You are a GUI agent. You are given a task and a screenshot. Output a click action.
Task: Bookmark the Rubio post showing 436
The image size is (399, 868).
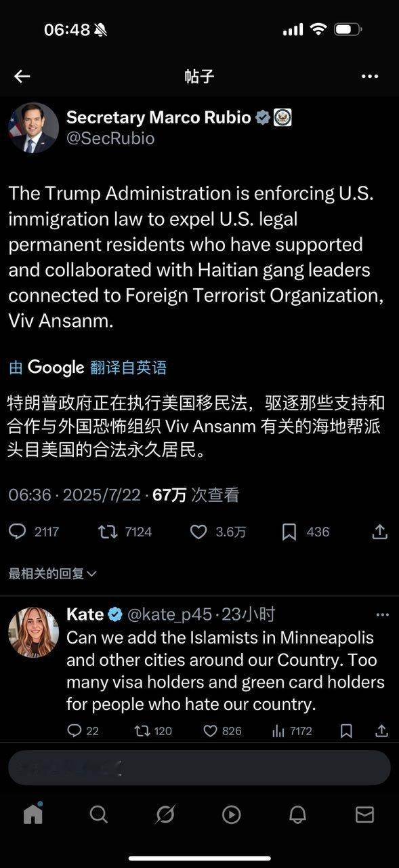tap(289, 532)
